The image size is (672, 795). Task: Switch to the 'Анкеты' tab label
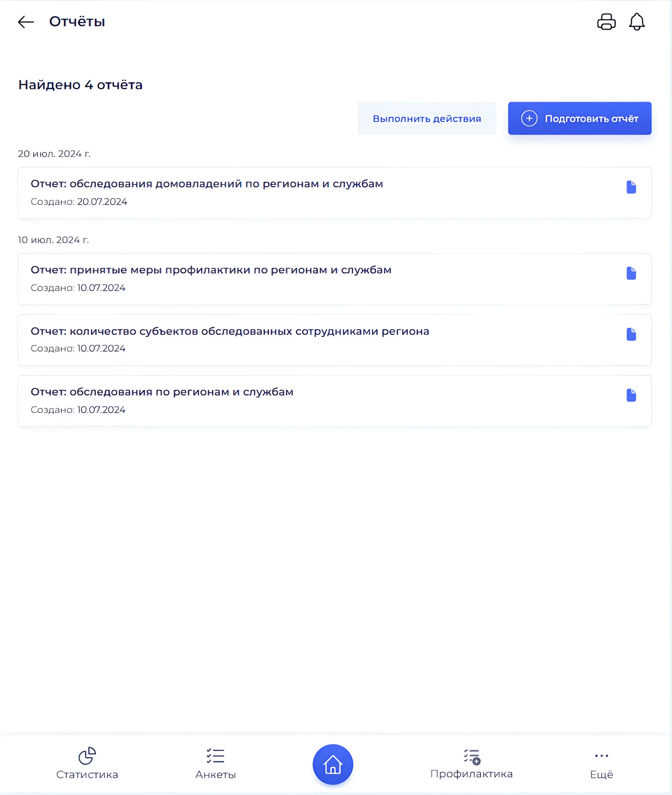(216, 775)
